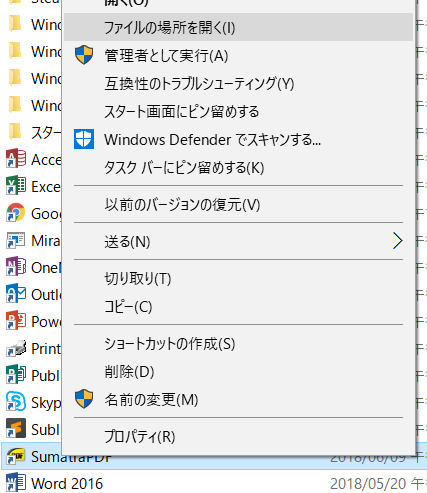This screenshot has width=427, height=493.
Task: Click the Word 2016 file name
Action: [x=67, y=483]
